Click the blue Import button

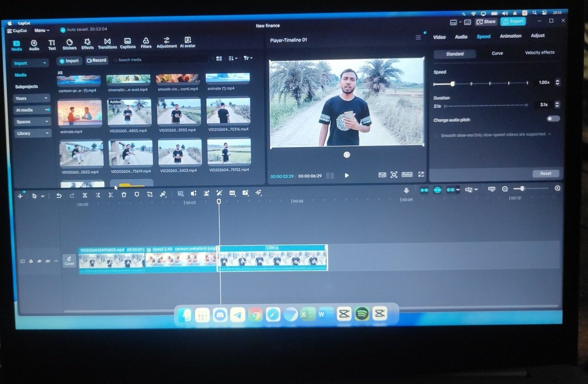(69, 61)
